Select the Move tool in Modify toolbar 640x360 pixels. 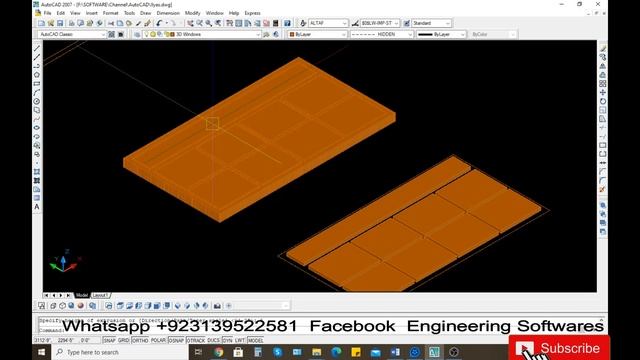click(603, 93)
